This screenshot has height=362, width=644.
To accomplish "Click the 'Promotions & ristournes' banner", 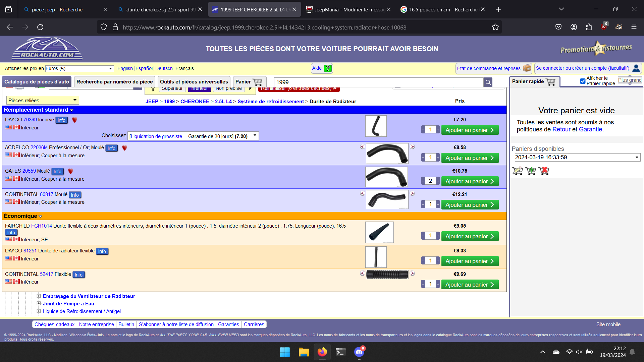I will (x=596, y=49).
